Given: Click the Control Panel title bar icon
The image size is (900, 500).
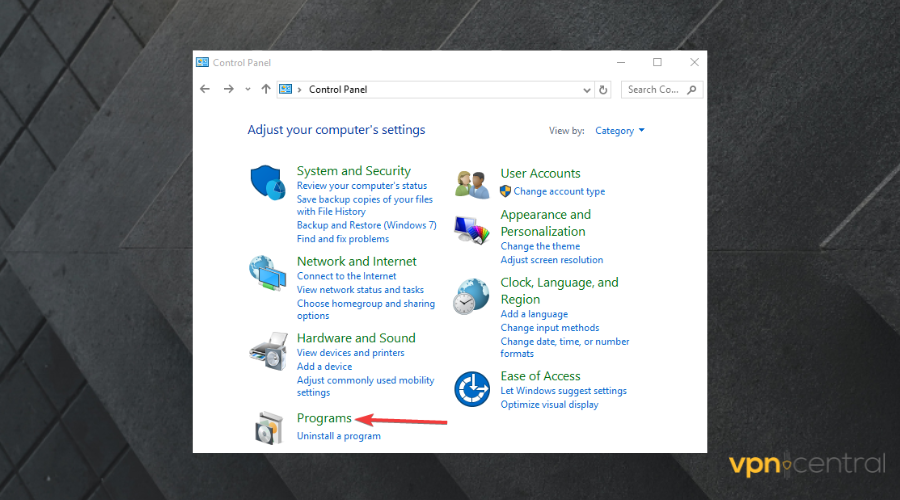Looking at the screenshot, I should tap(202, 62).
